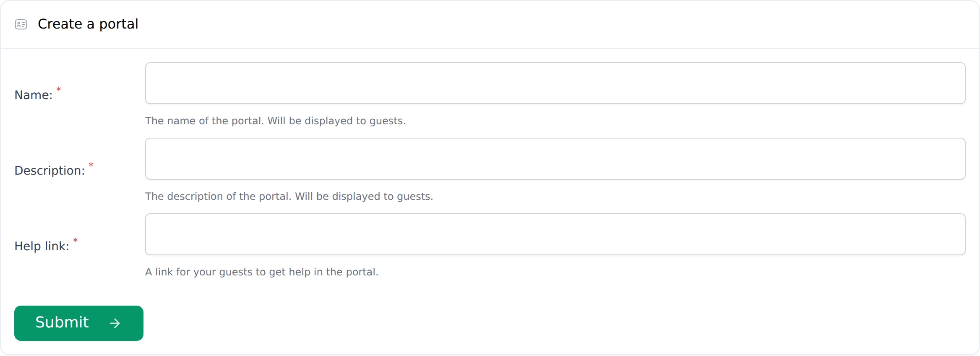
Task: Click the phrase "Will be displayed to guests" under Name
Action: click(x=336, y=121)
